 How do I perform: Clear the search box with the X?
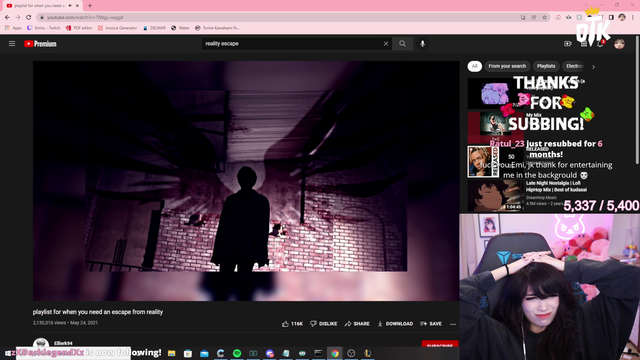click(x=386, y=44)
